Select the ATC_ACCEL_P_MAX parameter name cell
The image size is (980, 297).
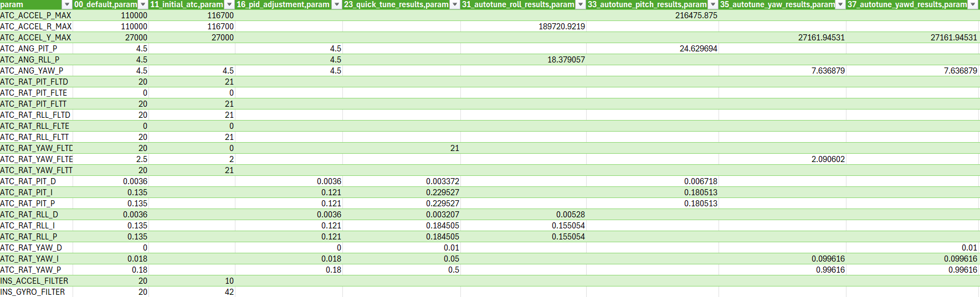[x=36, y=15]
